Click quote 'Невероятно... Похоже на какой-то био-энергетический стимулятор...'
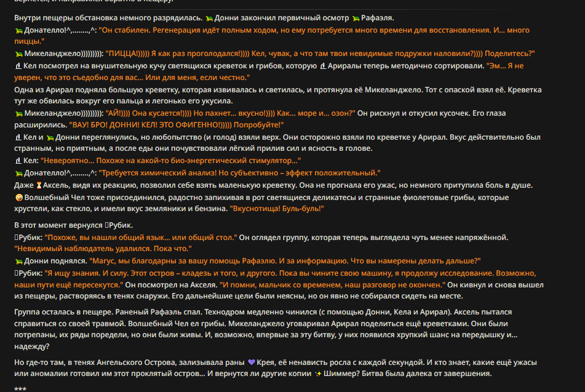Viewport: 585px width, 392px height. pyautogui.click(x=170, y=161)
